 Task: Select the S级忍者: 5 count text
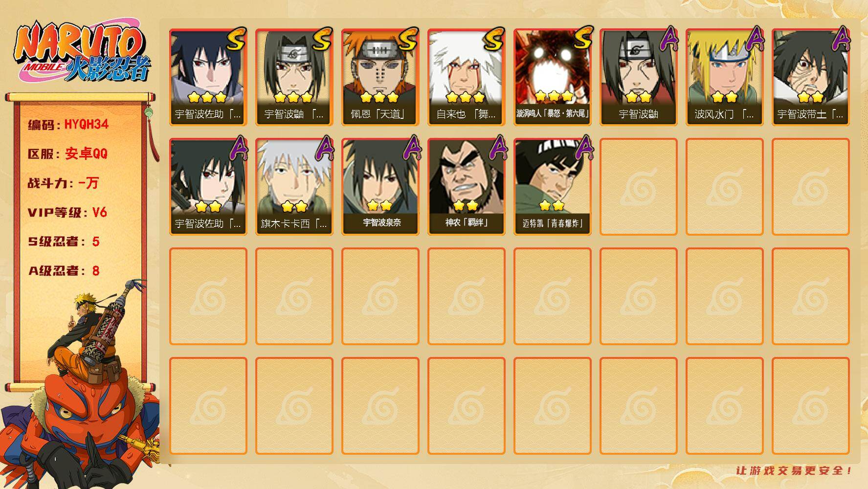tap(64, 242)
